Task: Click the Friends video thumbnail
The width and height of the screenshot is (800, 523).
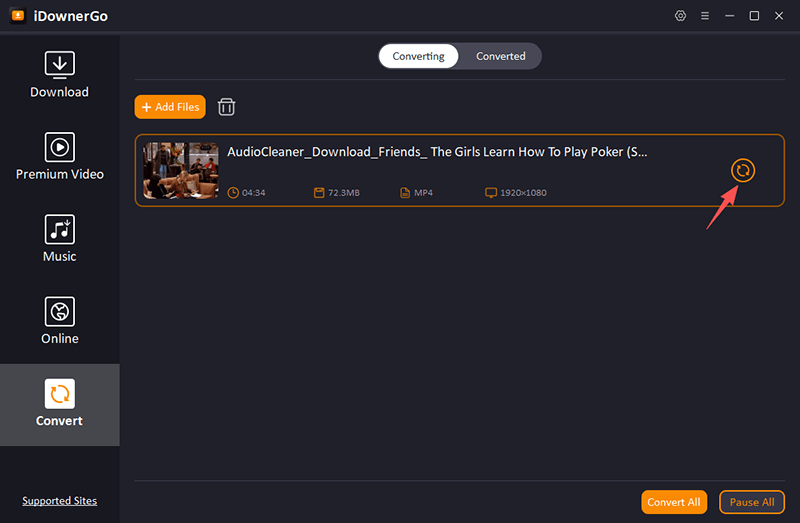Action: pos(181,170)
